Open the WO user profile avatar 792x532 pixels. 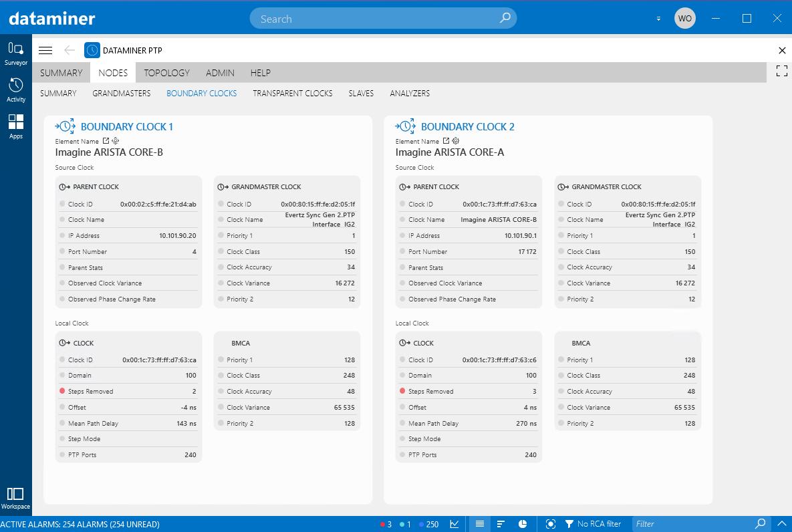pyautogui.click(x=685, y=18)
